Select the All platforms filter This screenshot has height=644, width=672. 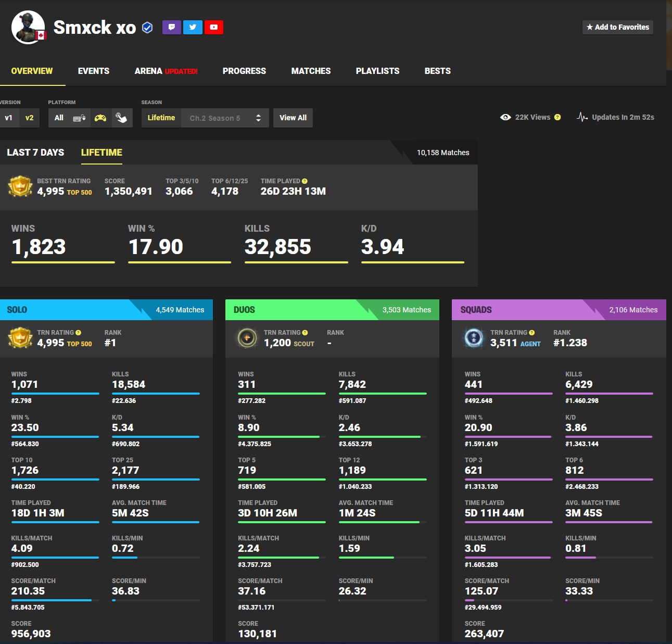(59, 118)
